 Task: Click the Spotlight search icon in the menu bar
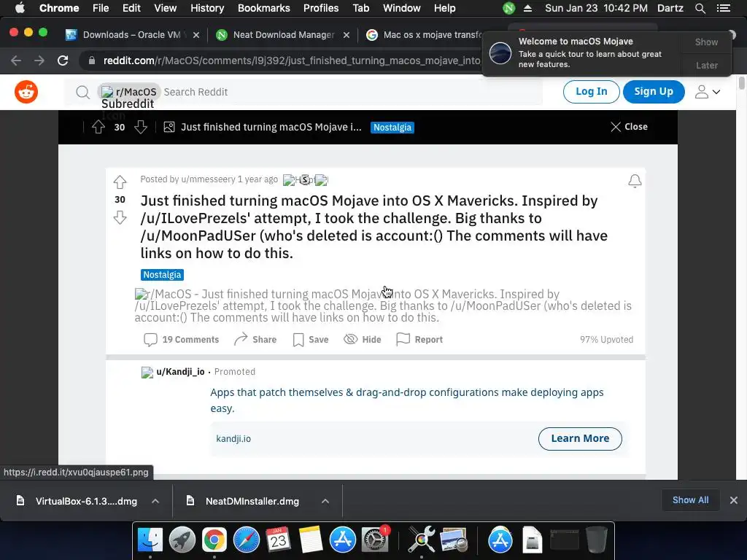click(700, 8)
